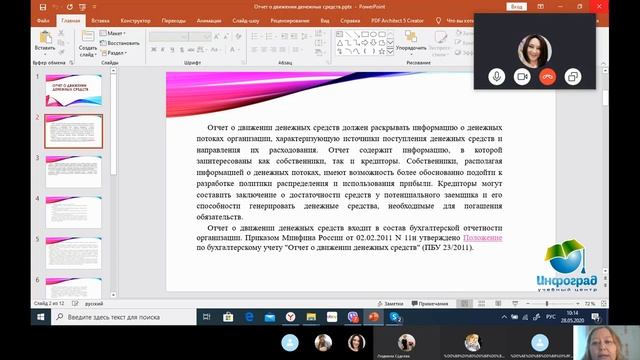Image resolution: width=640 pixels, height=360 pixels.
Task: Switch to the Слайд-шоу tab
Action: coord(246,20)
